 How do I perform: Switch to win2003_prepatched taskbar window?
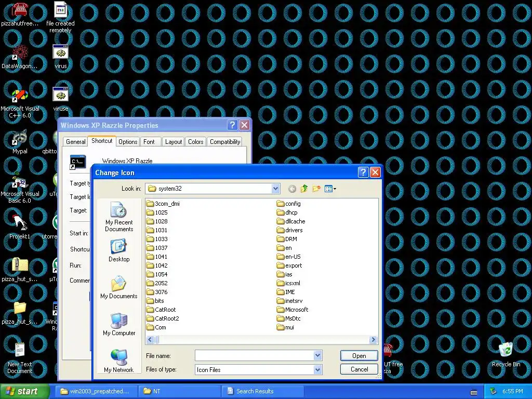(97, 391)
